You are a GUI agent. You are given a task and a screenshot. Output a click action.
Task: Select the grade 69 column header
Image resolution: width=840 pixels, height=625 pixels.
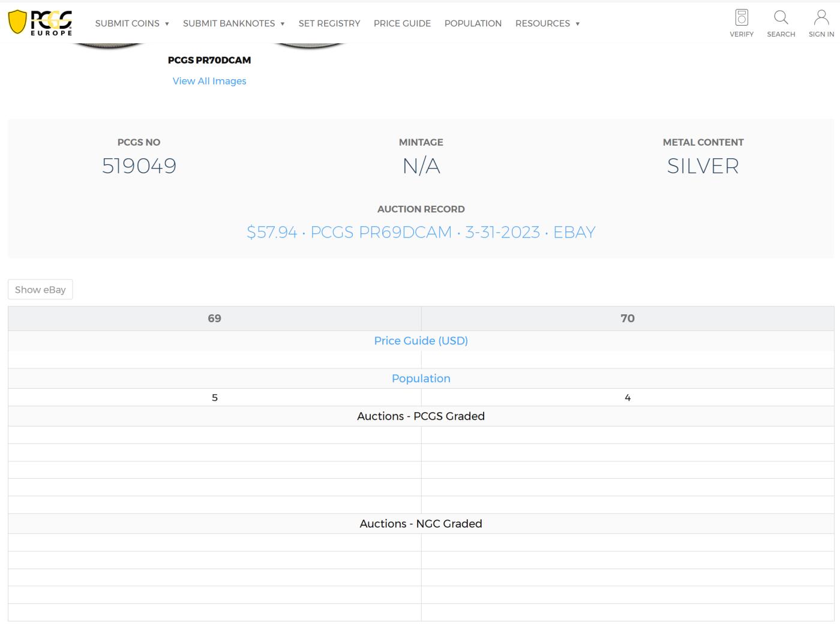pyautogui.click(x=214, y=318)
